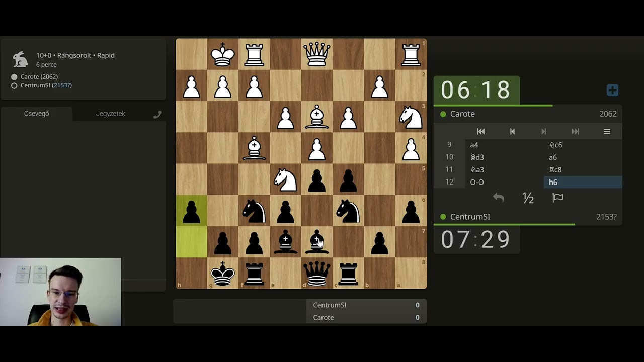This screenshot has width=644, height=362.
Task: Click the bottom clock showing 07:29
Action: (476, 239)
